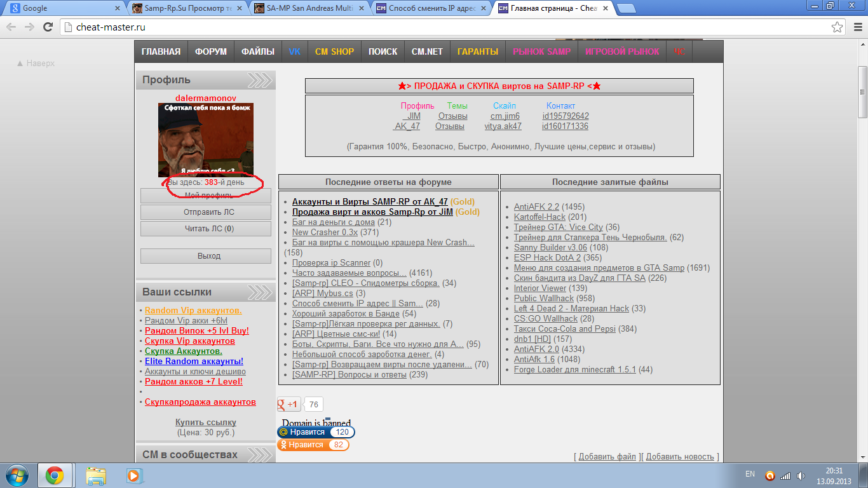Open the Windows Start menu
The width and height of the screenshot is (868, 488).
[x=17, y=475]
